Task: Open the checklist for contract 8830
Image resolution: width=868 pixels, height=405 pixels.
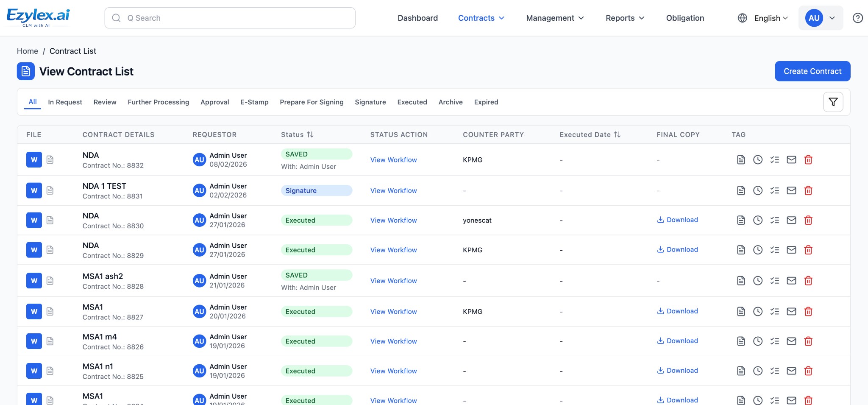Action: coord(775,220)
